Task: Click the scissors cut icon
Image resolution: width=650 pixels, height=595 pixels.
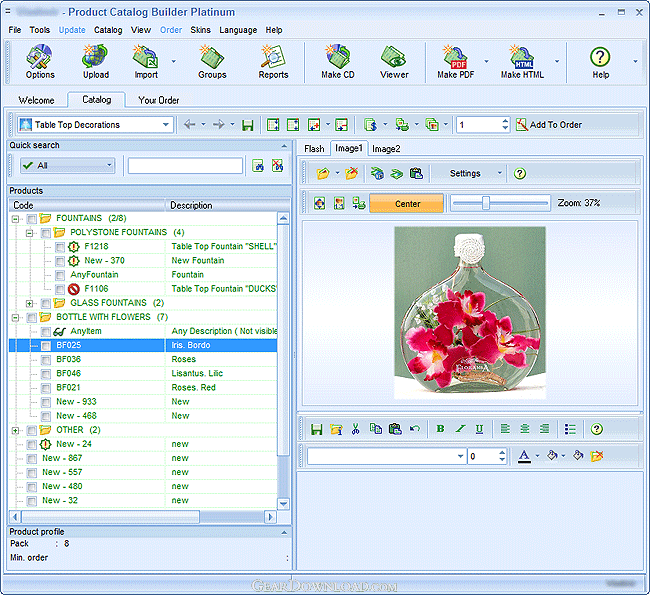Action: 355,429
